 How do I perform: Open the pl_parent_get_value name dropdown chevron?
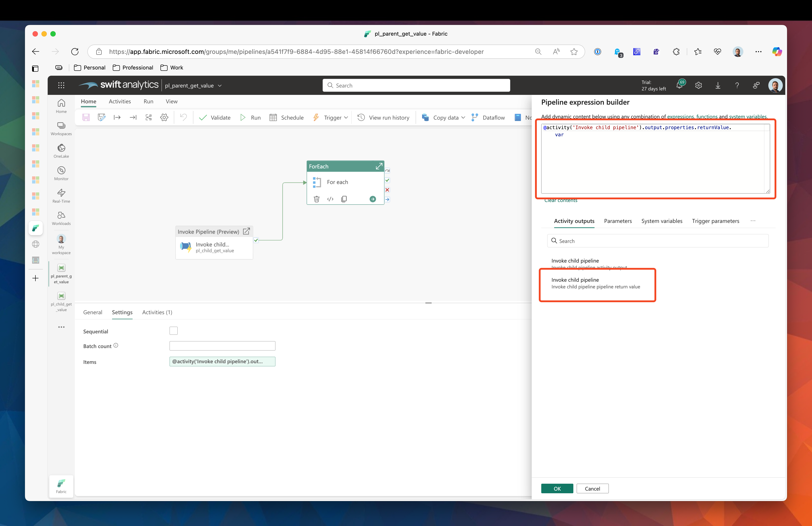coord(220,86)
